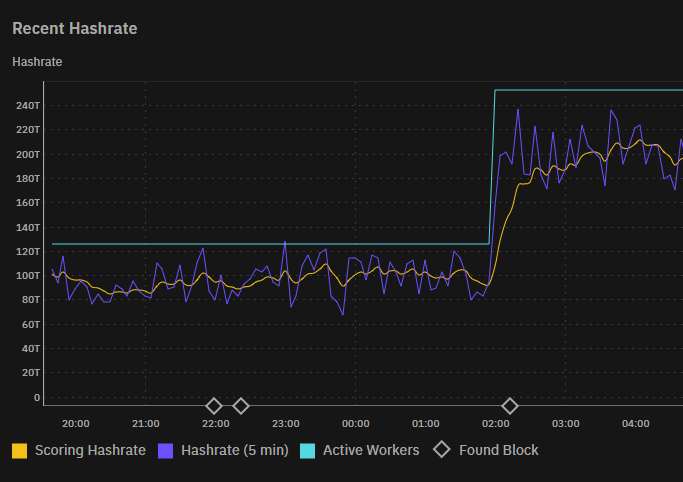683x482 pixels.
Task: Click the Recent Hashrate heading
Action: point(74,28)
